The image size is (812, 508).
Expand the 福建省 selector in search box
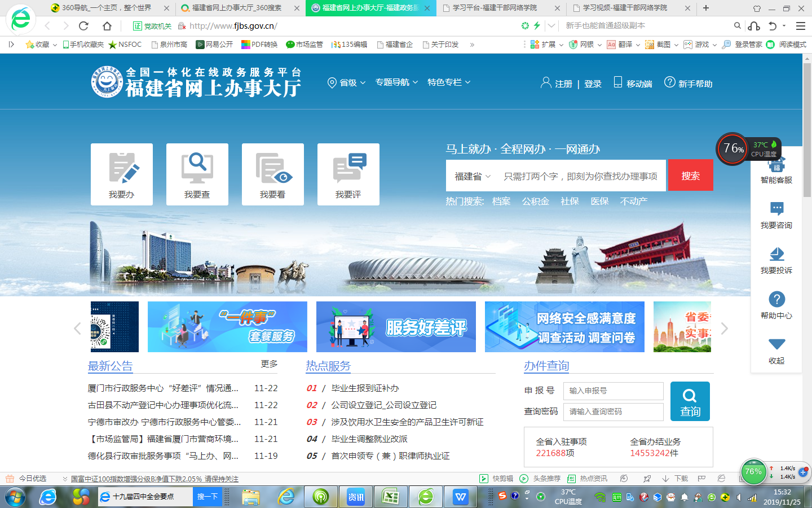point(473,176)
